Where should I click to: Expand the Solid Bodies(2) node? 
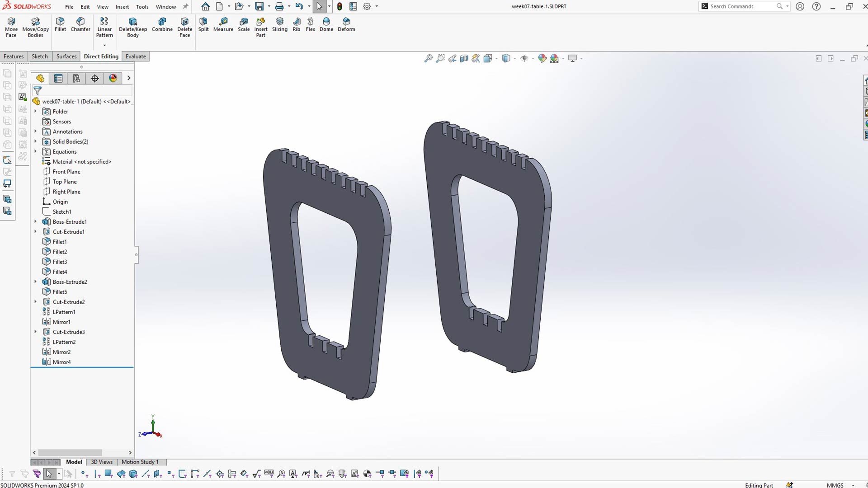pyautogui.click(x=36, y=141)
